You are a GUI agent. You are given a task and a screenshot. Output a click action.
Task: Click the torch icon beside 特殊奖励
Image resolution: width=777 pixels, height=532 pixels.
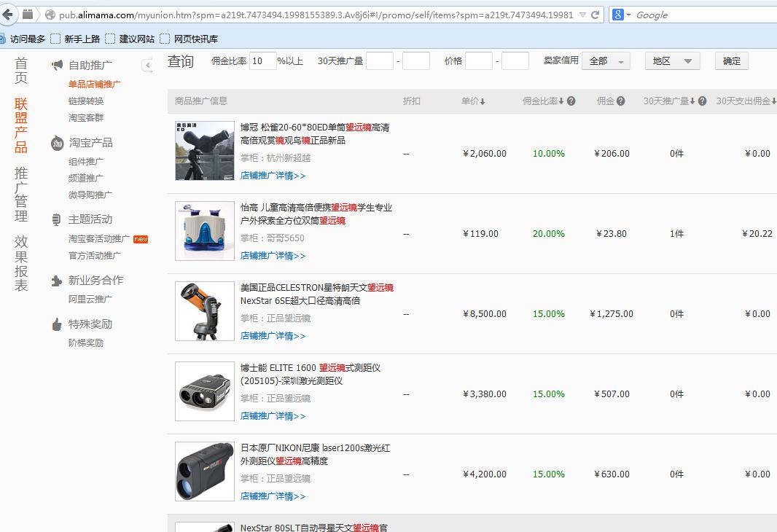57,326
